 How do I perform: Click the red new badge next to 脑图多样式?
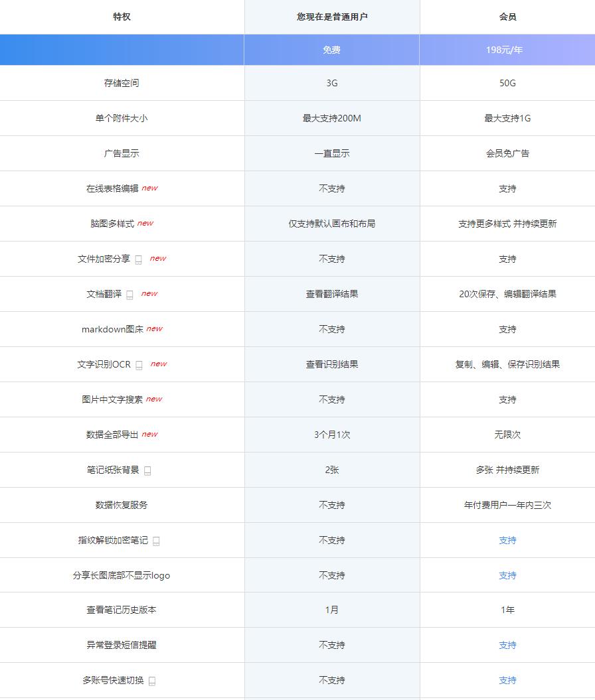pos(145,223)
